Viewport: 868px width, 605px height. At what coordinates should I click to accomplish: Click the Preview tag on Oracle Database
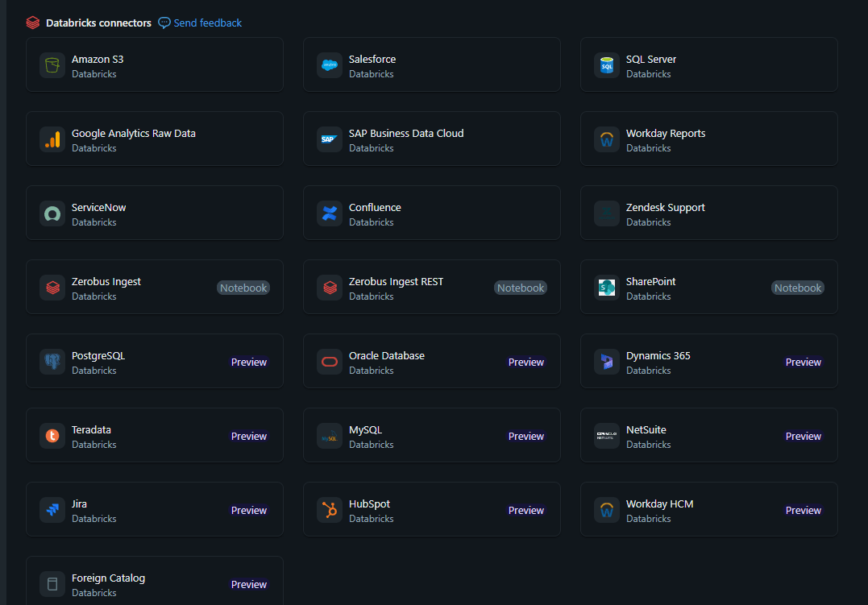[x=526, y=362]
